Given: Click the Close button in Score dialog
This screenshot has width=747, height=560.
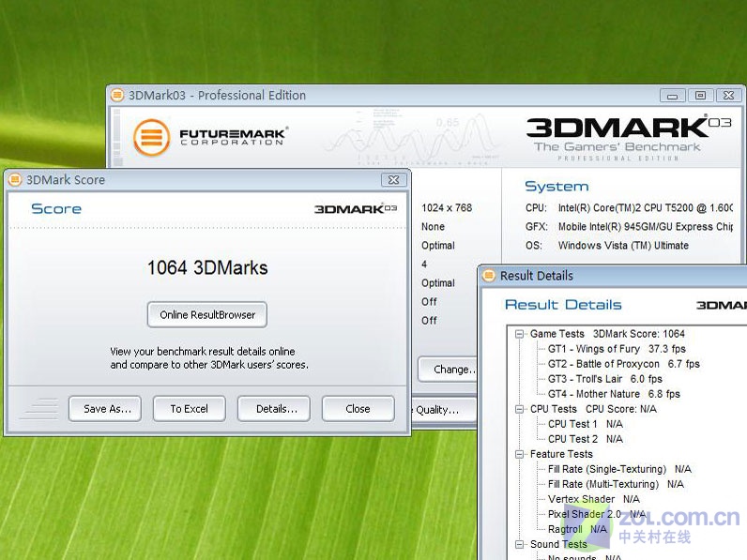Looking at the screenshot, I should pos(358,409).
